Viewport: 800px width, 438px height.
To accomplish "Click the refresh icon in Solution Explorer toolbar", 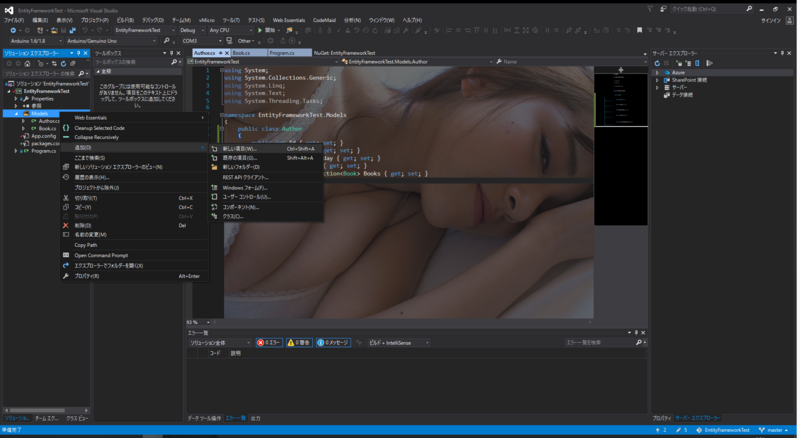I will 63,63.
